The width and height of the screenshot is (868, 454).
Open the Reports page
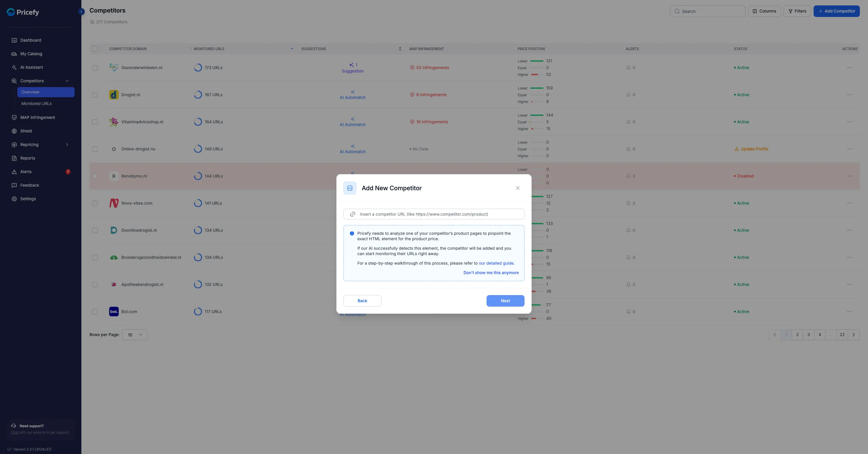click(27, 158)
